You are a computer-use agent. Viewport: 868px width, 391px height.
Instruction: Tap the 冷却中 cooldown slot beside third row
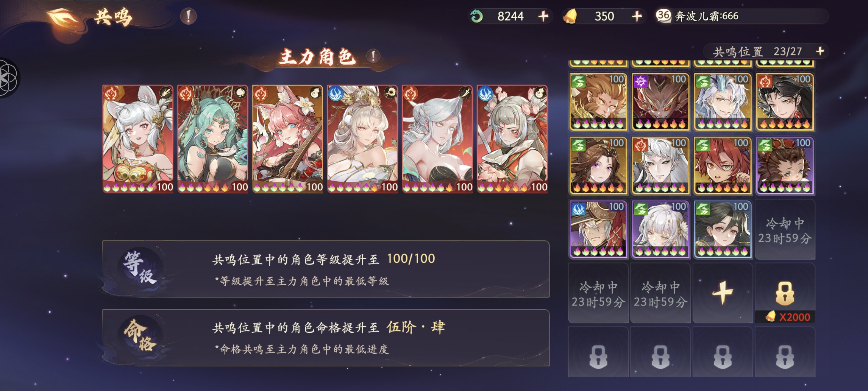click(x=785, y=229)
